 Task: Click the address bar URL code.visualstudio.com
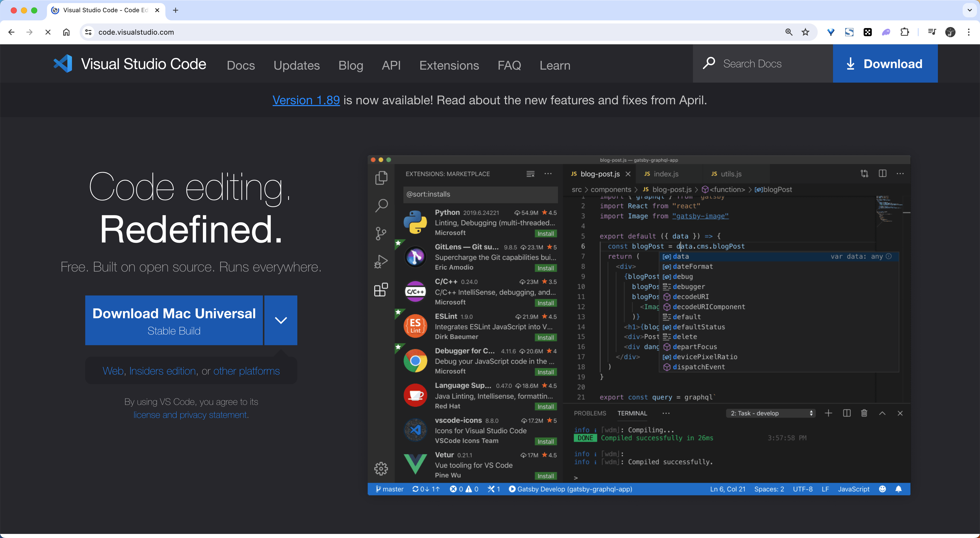coord(136,32)
